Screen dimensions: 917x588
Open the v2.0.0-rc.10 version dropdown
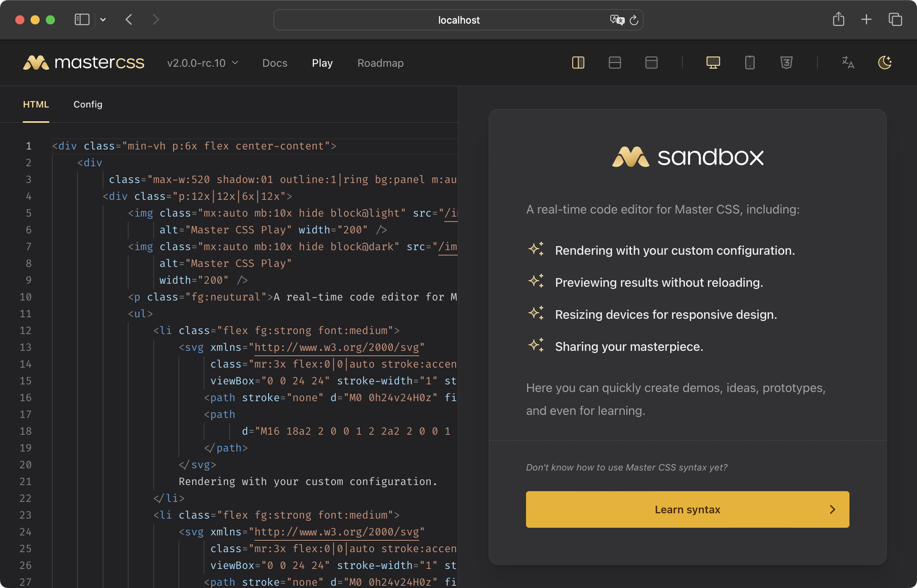coord(203,63)
